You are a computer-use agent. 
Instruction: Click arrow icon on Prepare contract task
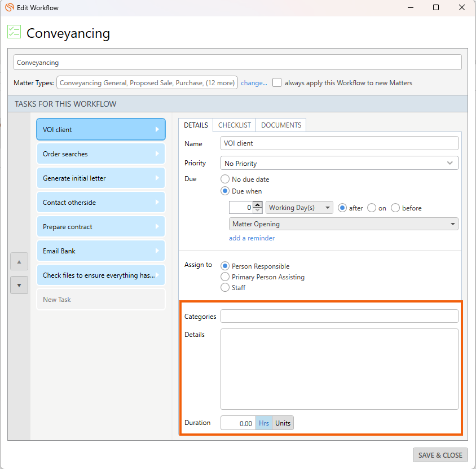tap(157, 227)
